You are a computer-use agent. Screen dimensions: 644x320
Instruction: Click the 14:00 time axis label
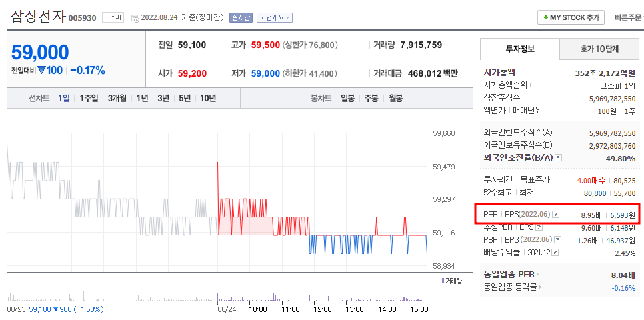click(x=387, y=309)
